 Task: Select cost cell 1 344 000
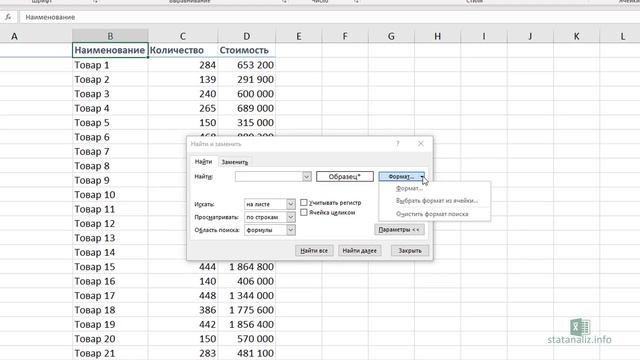[247, 296]
